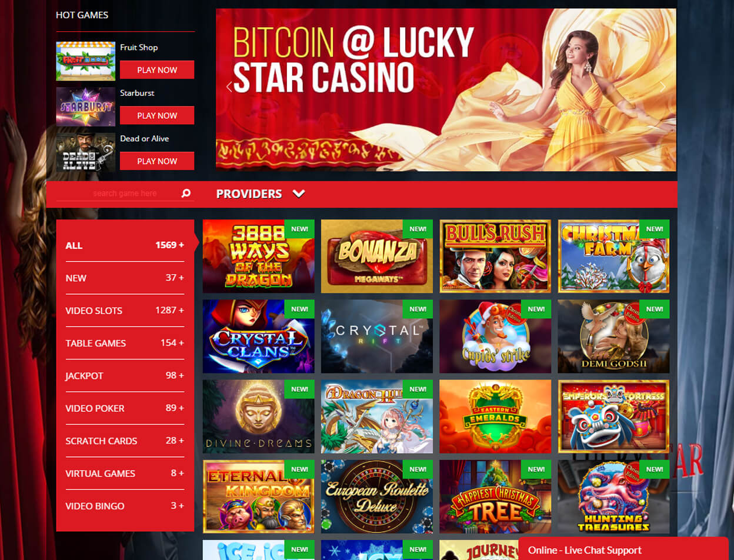The image size is (734, 560).
Task: Play Now for Dead or Alive
Action: pyautogui.click(x=157, y=161)
